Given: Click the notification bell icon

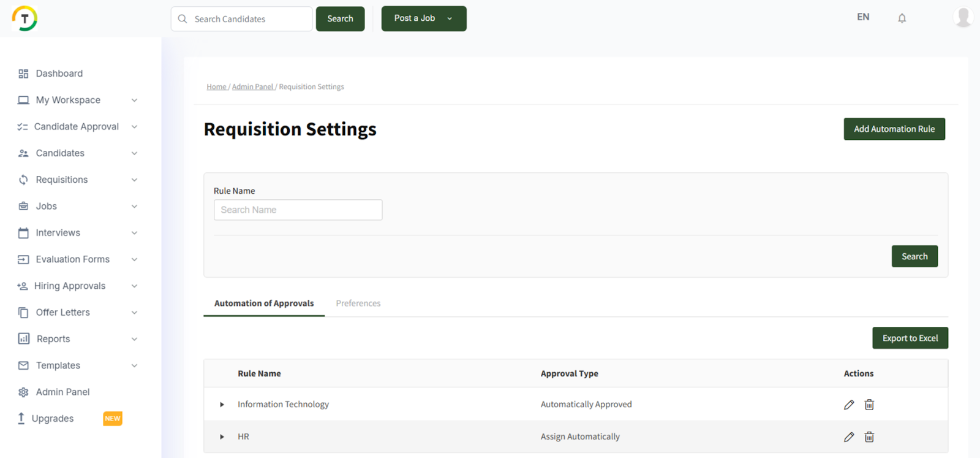Looking at the screenshot, I should [x=902, y=18].
